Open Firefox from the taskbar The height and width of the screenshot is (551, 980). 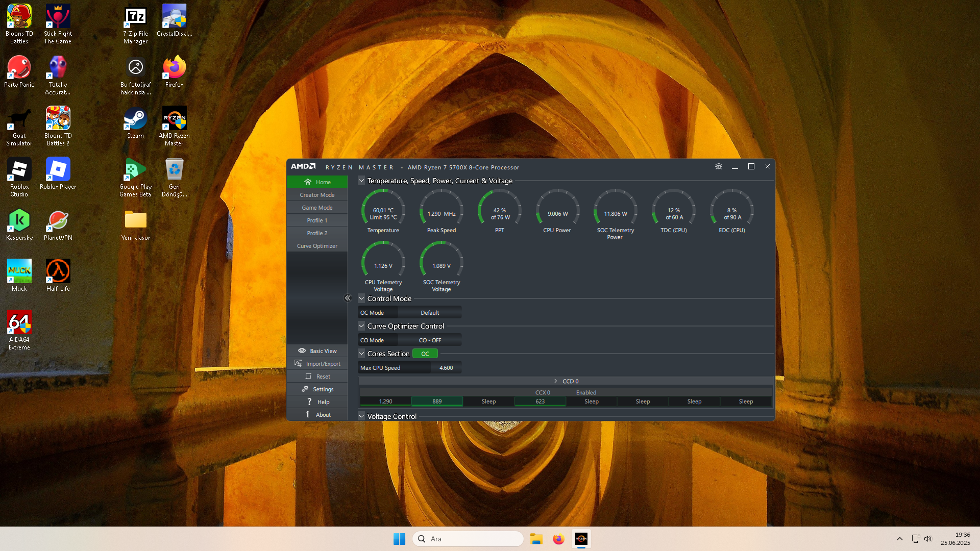click(x=558, y=539)
